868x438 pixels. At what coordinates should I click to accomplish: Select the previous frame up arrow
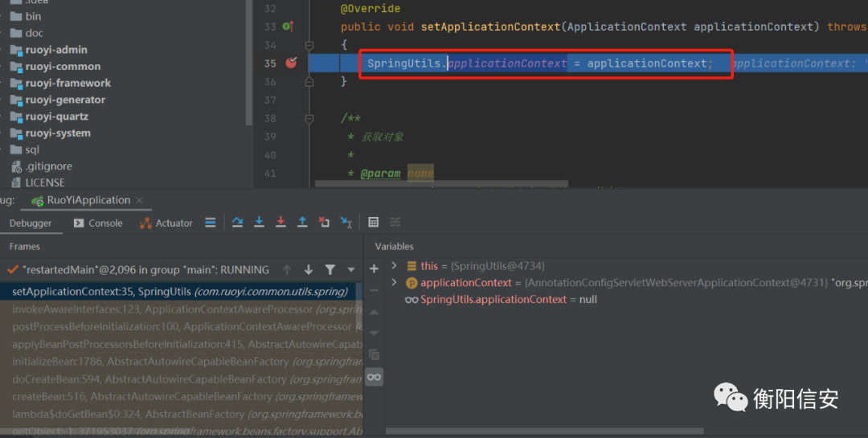[x=287, y=270]
